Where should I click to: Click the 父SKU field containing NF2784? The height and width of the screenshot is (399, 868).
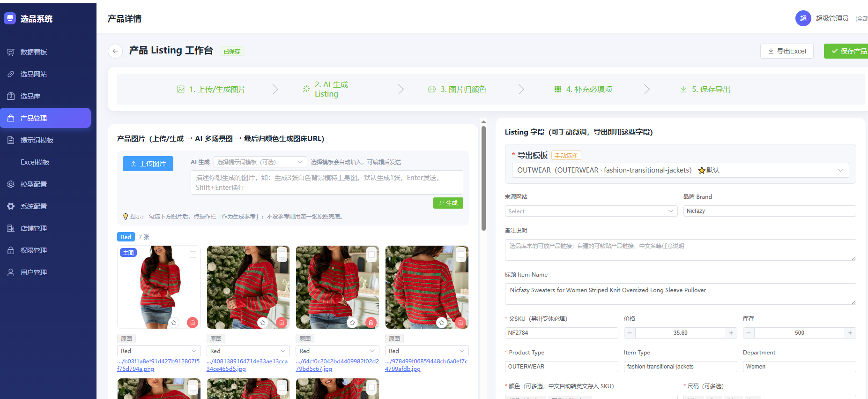562,333
